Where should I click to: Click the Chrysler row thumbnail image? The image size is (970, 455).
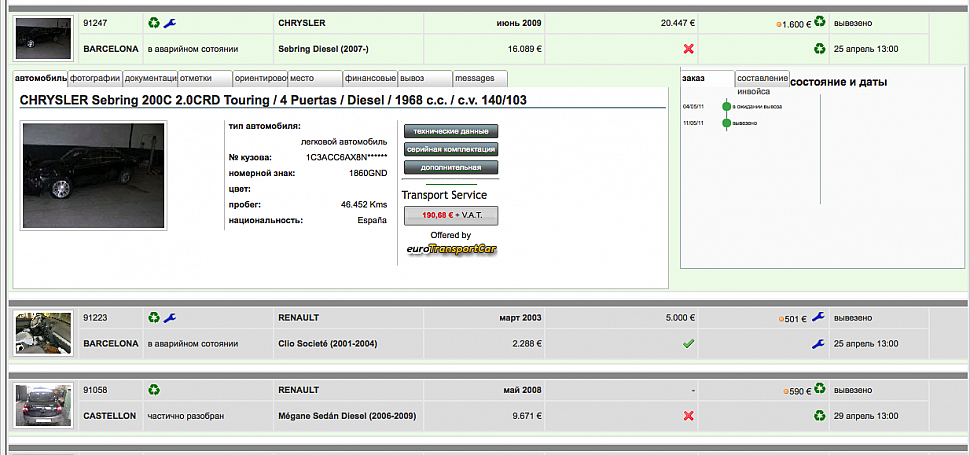[44, 39]
